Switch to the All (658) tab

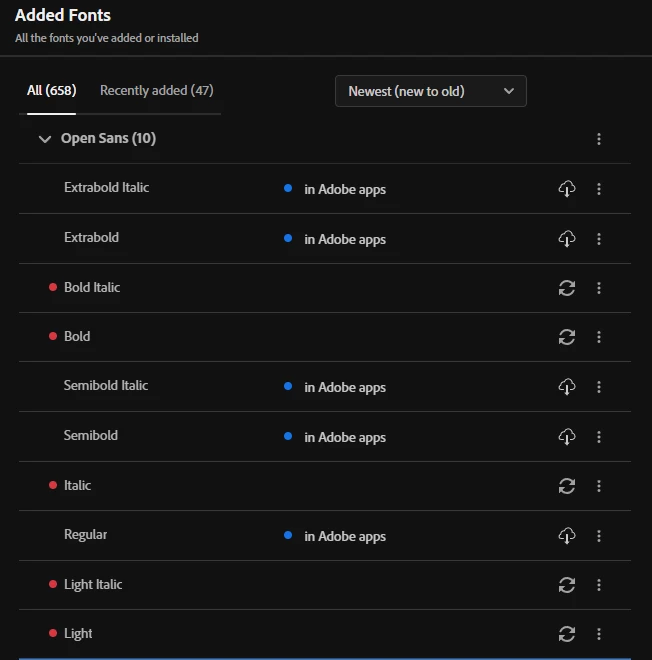51,91
